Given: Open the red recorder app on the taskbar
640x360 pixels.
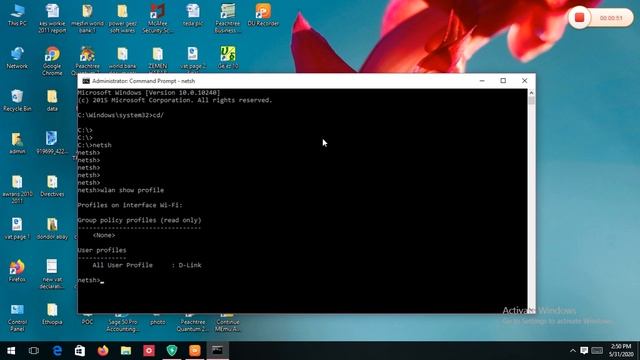Looking at the screenshot, I should click(149, 351).
